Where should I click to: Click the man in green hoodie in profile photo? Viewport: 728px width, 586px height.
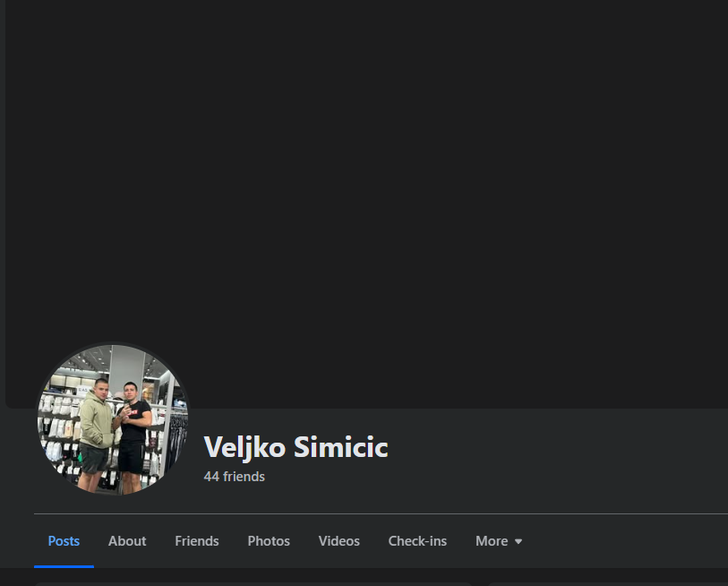pyautogui.click(x=95, y=435)
